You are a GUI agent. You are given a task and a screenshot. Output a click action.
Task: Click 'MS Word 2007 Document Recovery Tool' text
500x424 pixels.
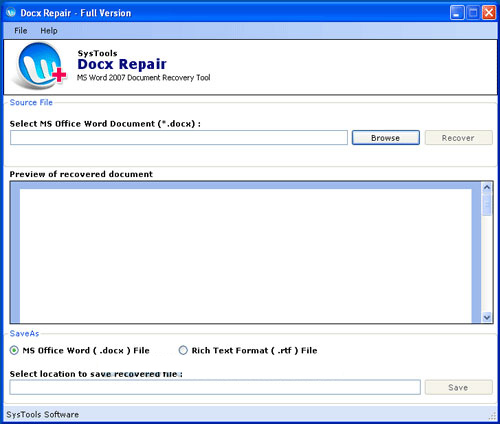coord(144,78)
